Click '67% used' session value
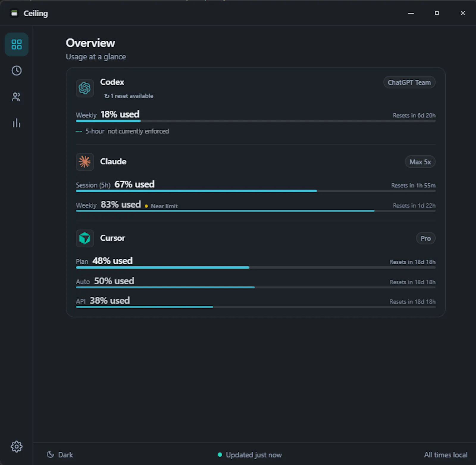The height and width of the screenshot is (465, 476). [134, 184]
